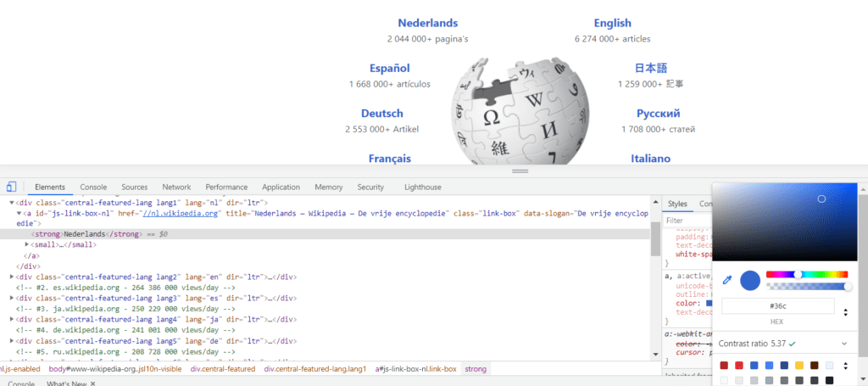Click the div.central-featured breadcrumb
Screen dimensions: 868x386
(223, 369)
